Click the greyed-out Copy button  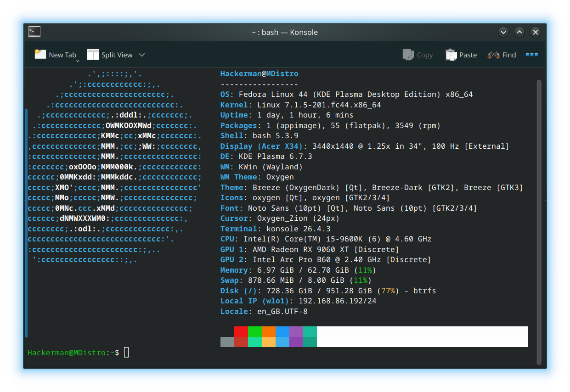click(418, 55)
